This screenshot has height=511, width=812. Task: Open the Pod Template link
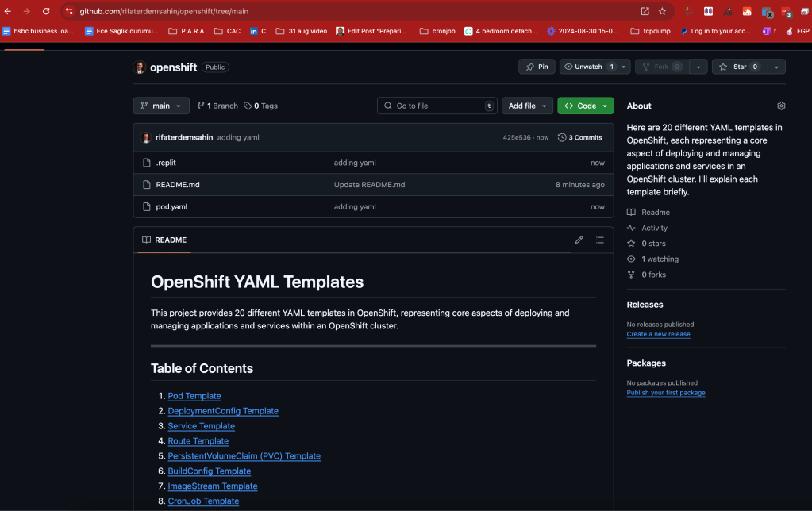[x=194, y=395]
